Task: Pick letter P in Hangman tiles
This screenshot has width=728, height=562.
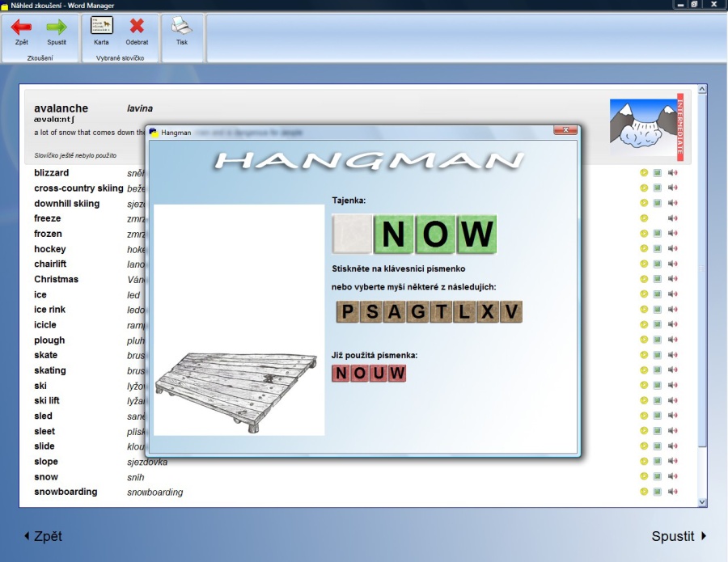Action: click(348, 312)
